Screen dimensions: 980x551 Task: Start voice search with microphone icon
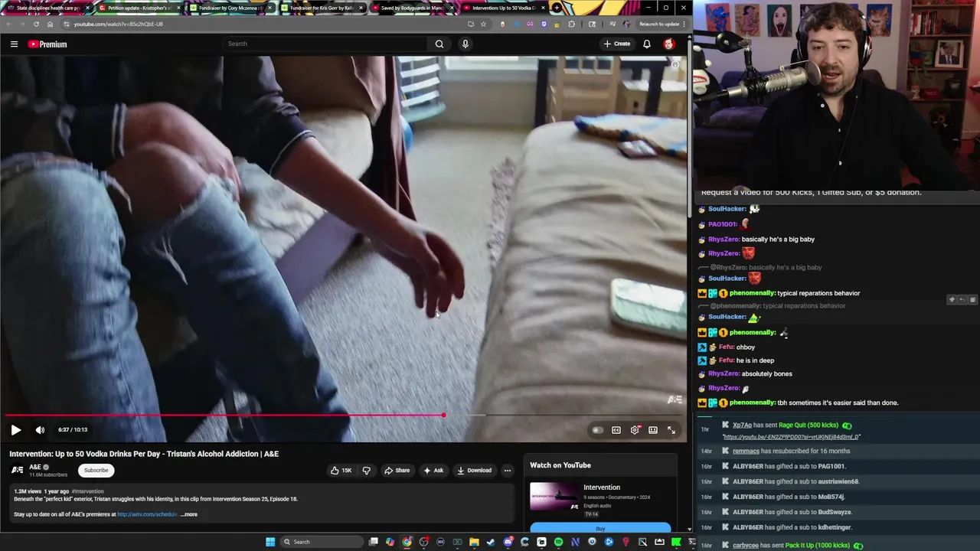pyautogui.click(x=465, y=44)
